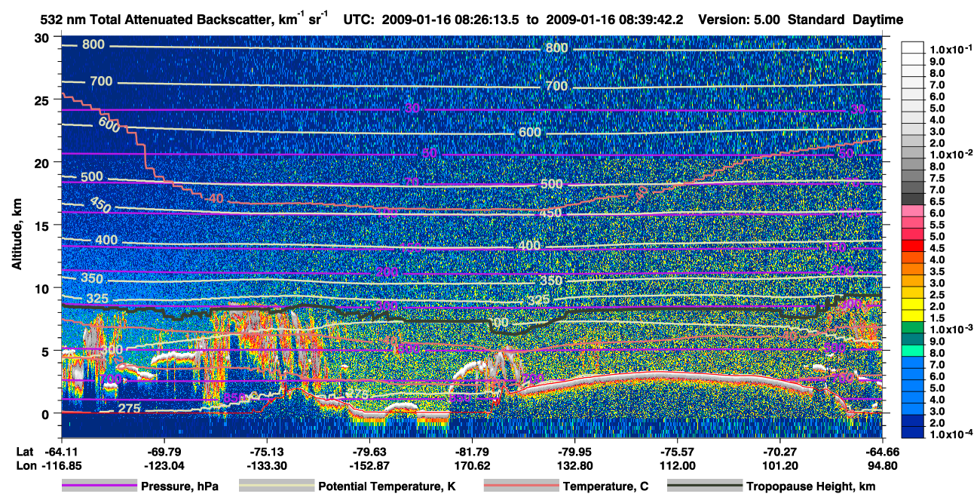
Task: Click the Tropopause Height, km legend swatch
Action: [704, 486]
